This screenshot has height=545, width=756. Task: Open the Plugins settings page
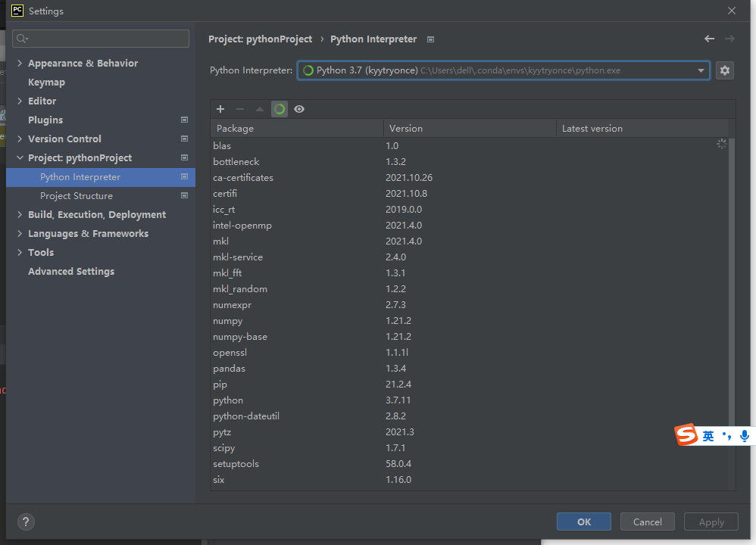coord(43,120)
